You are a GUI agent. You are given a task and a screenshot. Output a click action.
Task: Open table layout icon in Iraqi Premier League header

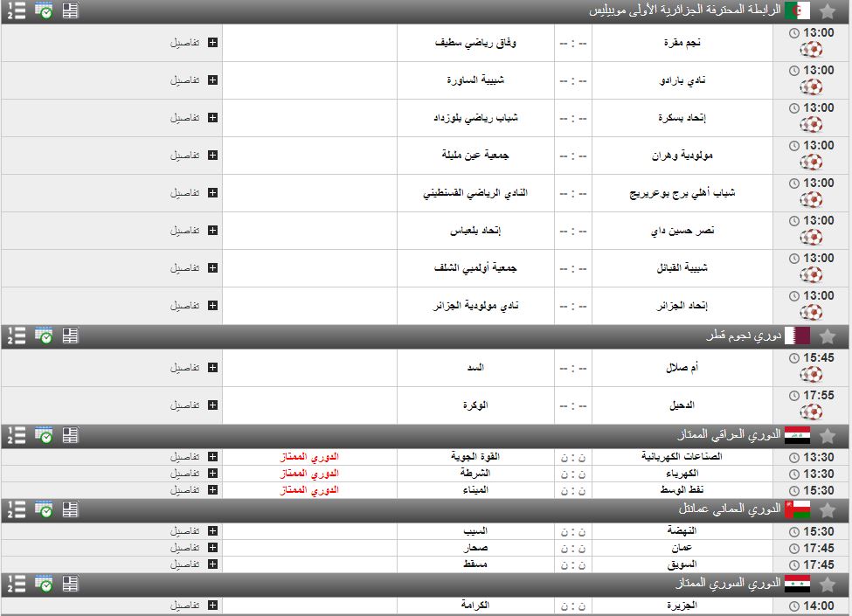point(71,435)
